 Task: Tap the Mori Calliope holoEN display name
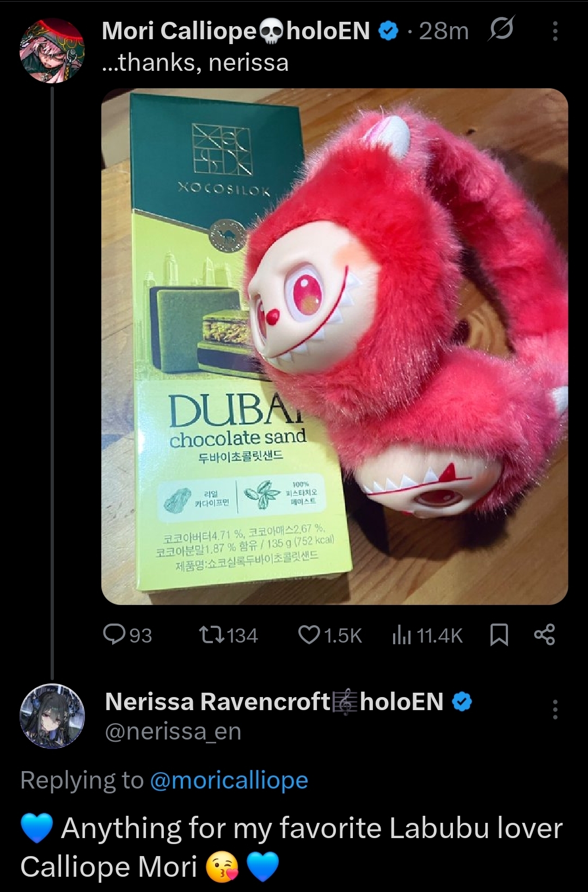(x=236, y=30)
